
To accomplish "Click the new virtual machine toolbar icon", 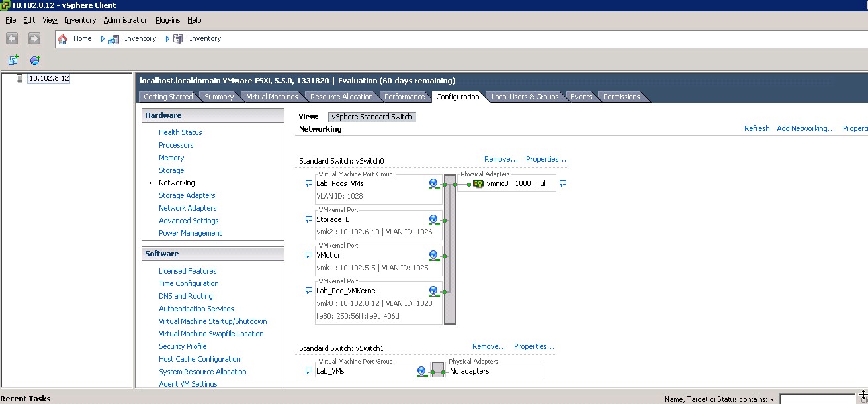I will [x=13, y=60].
